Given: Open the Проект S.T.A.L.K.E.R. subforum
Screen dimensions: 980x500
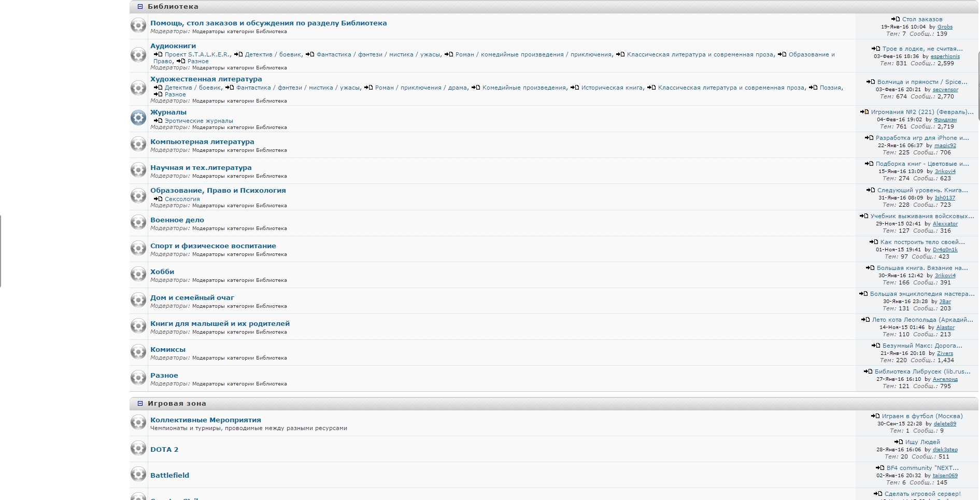Looking at the screenshot, I should tap(197, 54).
